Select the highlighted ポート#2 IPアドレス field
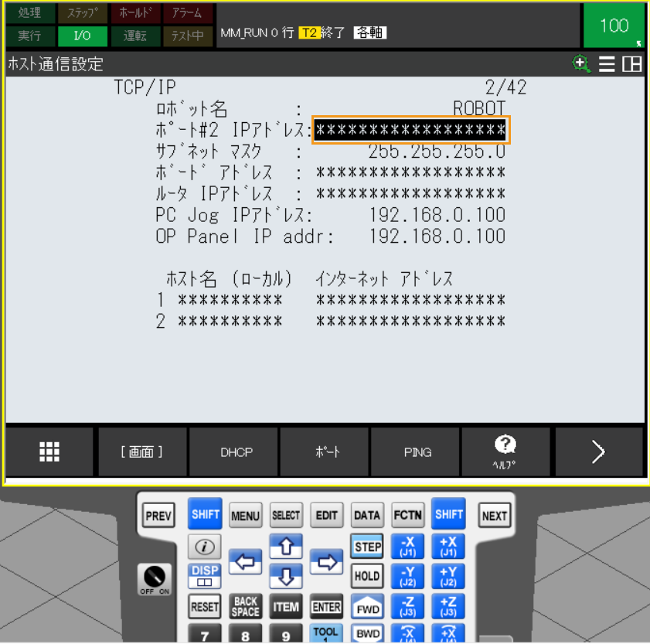 (411, 130)
